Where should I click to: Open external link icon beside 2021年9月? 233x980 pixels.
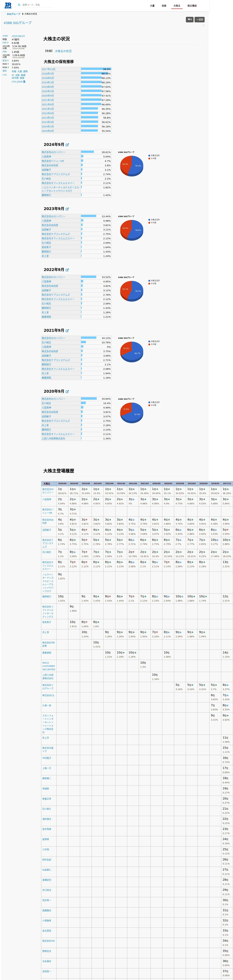pos(67,331)
